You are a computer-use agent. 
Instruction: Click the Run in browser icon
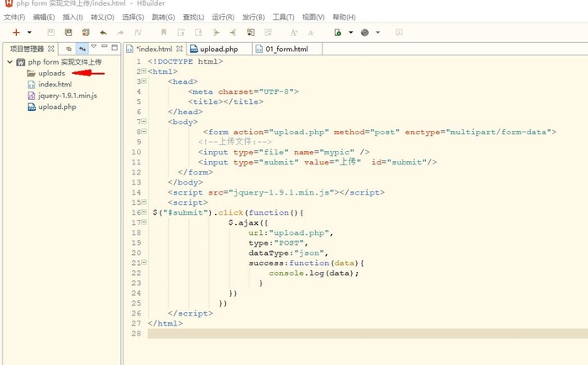(338, 33)
